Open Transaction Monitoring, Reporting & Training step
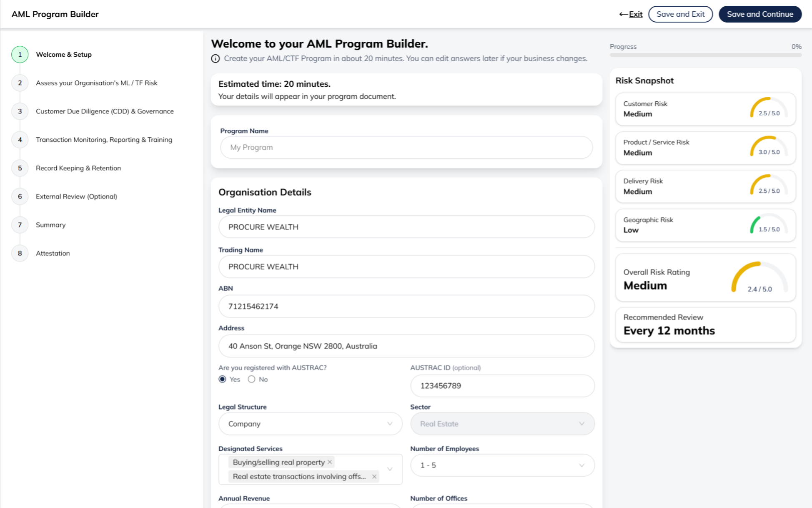812x508 pixels. tap(104, 140)
